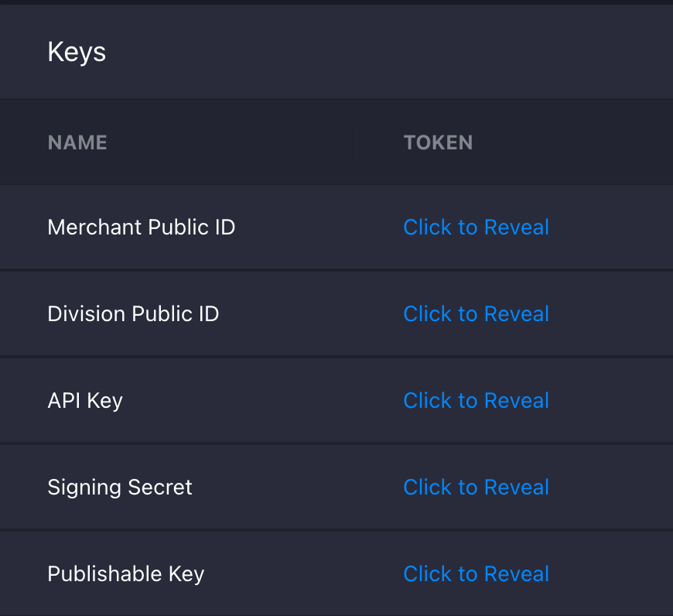Reveal the Division Public ID token
Screen dimensions: 673x616
(476, 313)
